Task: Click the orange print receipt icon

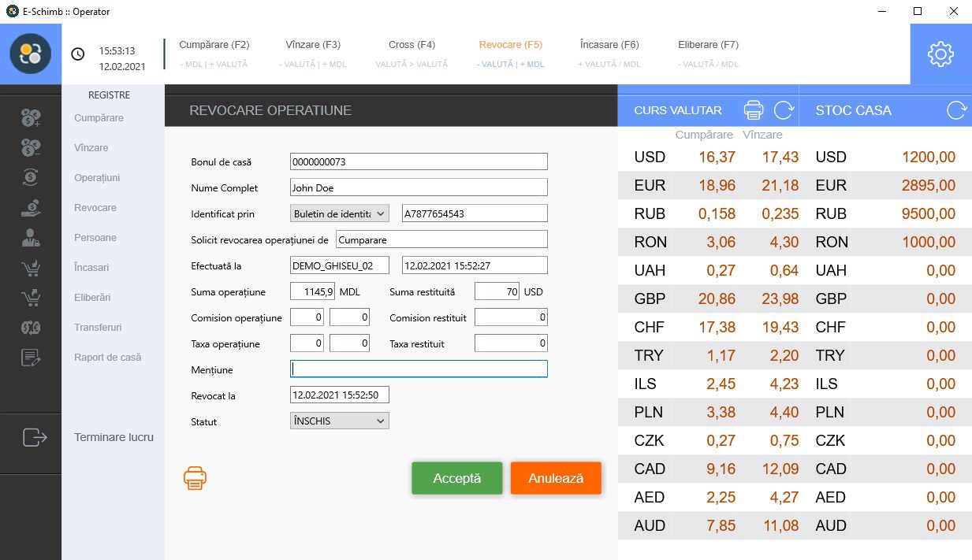Action: (195, 477)
